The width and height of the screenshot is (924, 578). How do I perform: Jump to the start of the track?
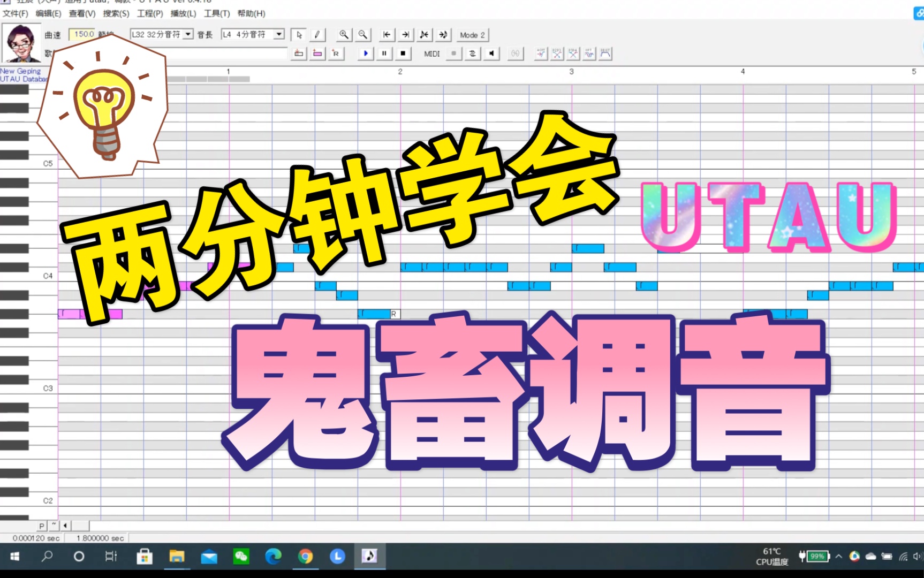coord(386,35)
